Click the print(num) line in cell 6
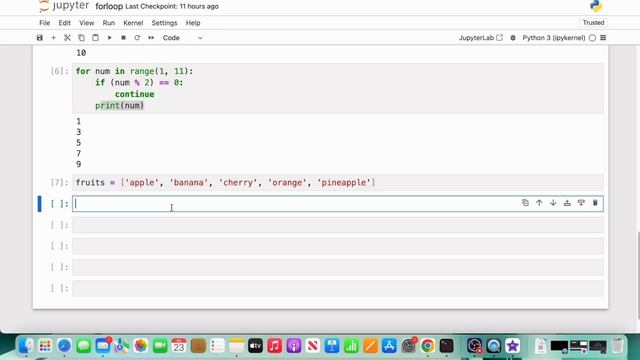640x360 pixels. 120,106
